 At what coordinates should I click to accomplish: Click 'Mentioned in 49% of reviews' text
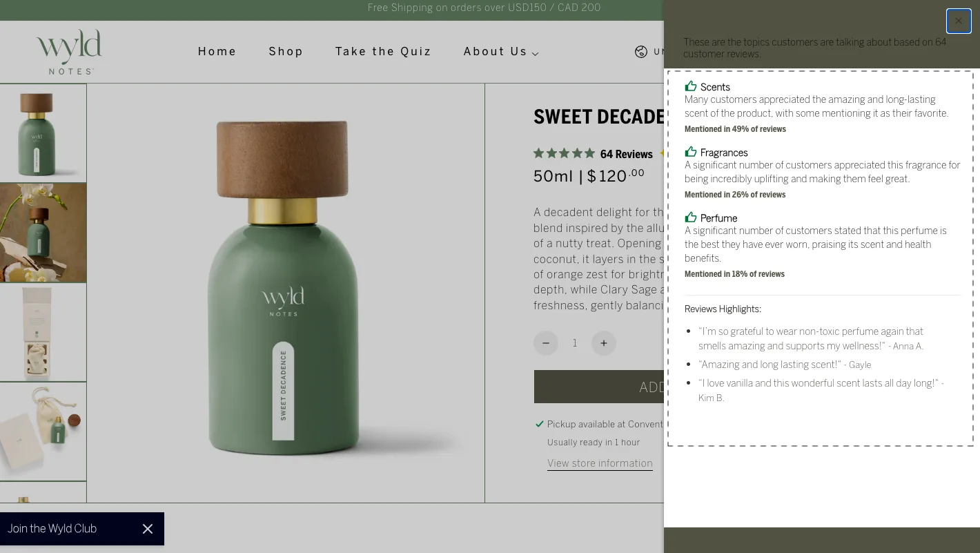click(x=735, y=129)
